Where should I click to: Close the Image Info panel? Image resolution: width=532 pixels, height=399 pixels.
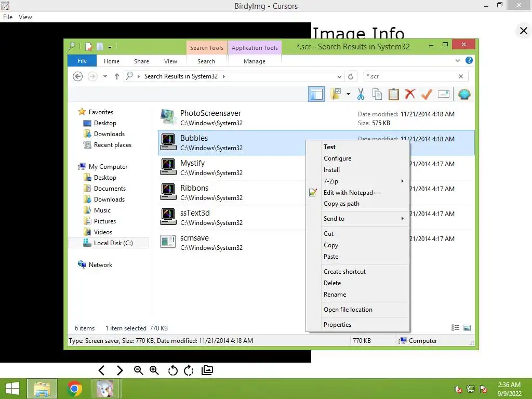524,31
